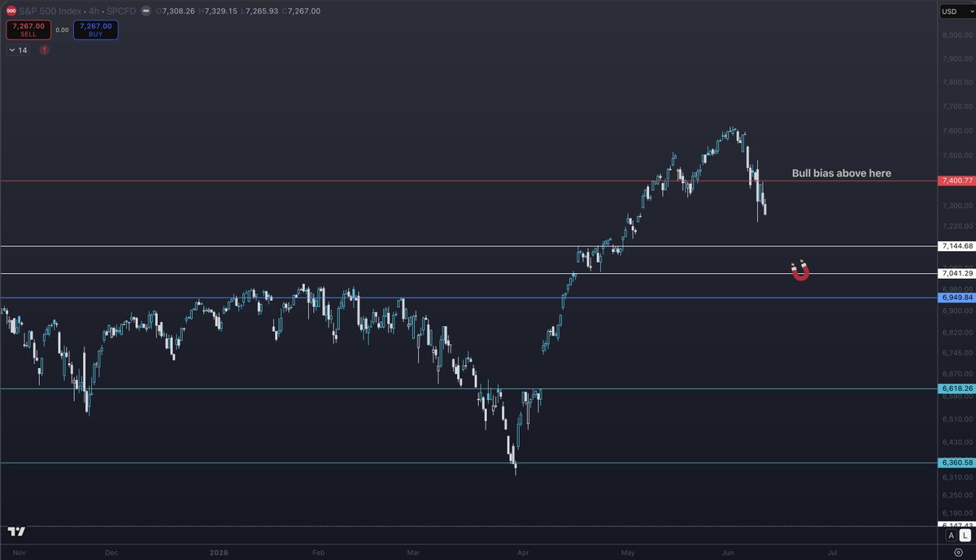
Task: Toggle log scale with the L button
Action: click(965, 535)
